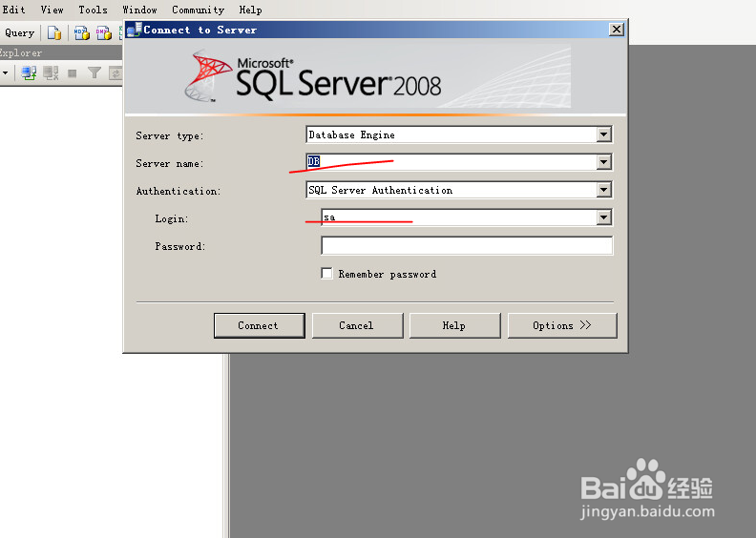Viewport: 756px width, 538px height.
Task: Expand the Authentication dropdown arrow
Action: 603,190
